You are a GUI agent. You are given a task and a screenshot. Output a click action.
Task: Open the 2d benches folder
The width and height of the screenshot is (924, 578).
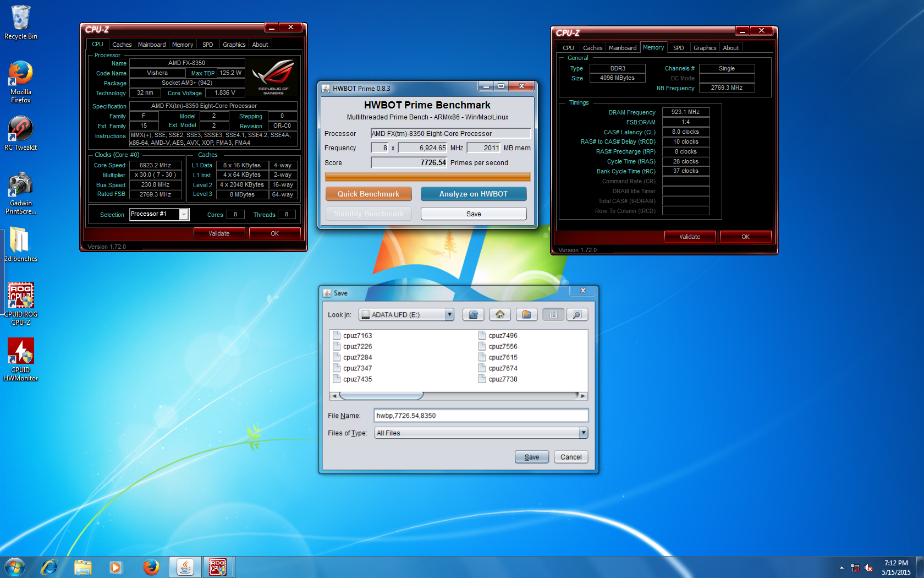tap(21, 244)
